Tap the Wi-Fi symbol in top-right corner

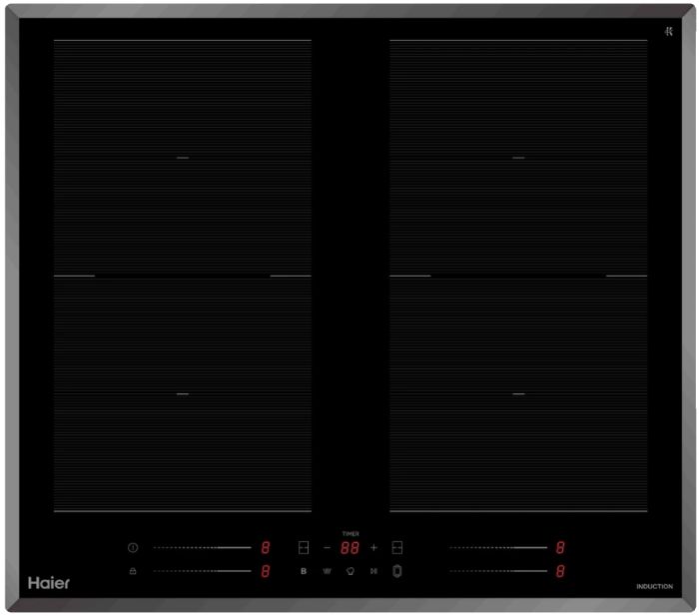point(668,31)
